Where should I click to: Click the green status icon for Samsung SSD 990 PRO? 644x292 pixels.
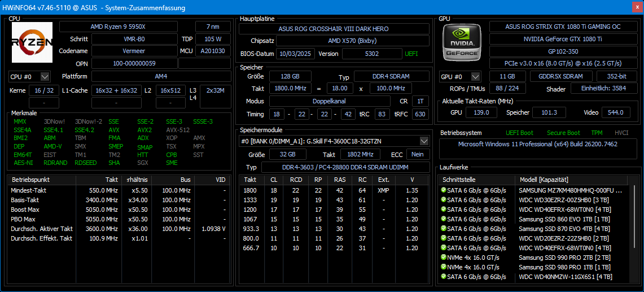point(444,258)
